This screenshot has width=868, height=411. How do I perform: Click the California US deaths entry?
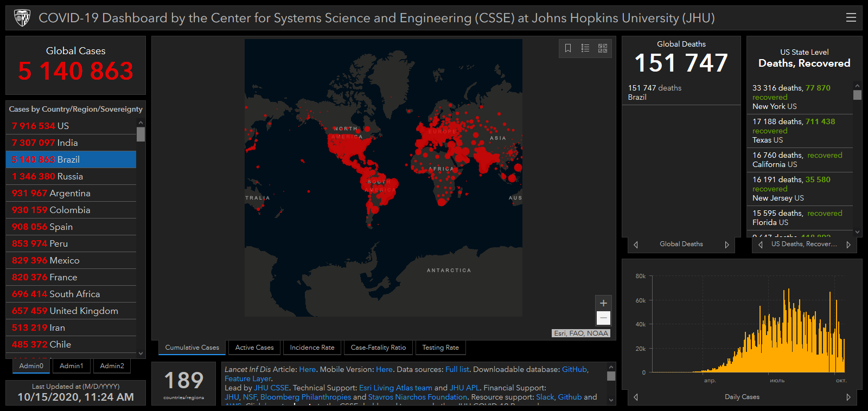800,160
